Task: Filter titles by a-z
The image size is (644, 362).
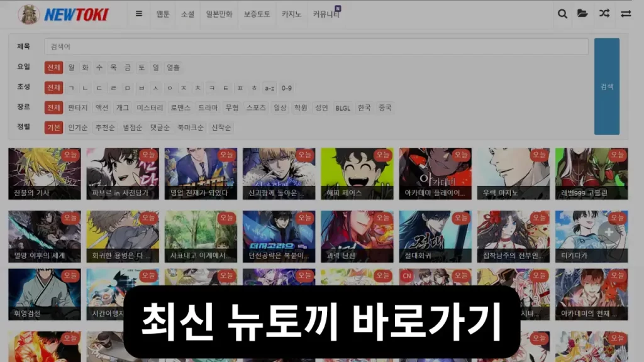Action: coord(269,88)
